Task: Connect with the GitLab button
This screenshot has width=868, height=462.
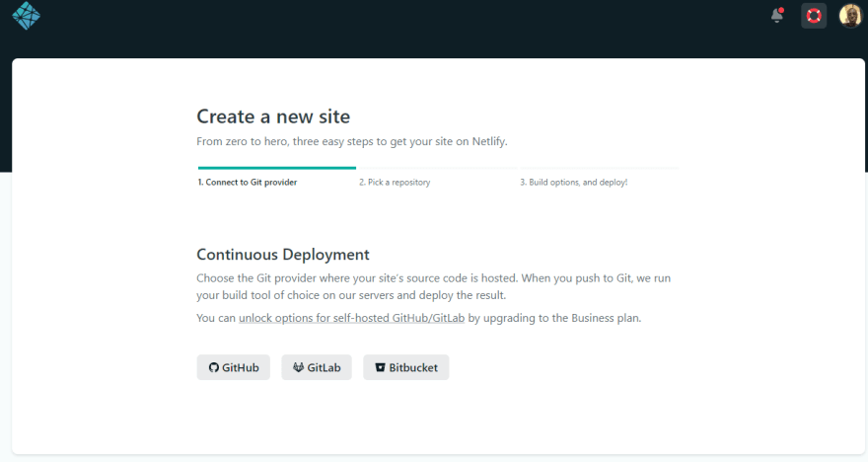Action: point(317,367)
